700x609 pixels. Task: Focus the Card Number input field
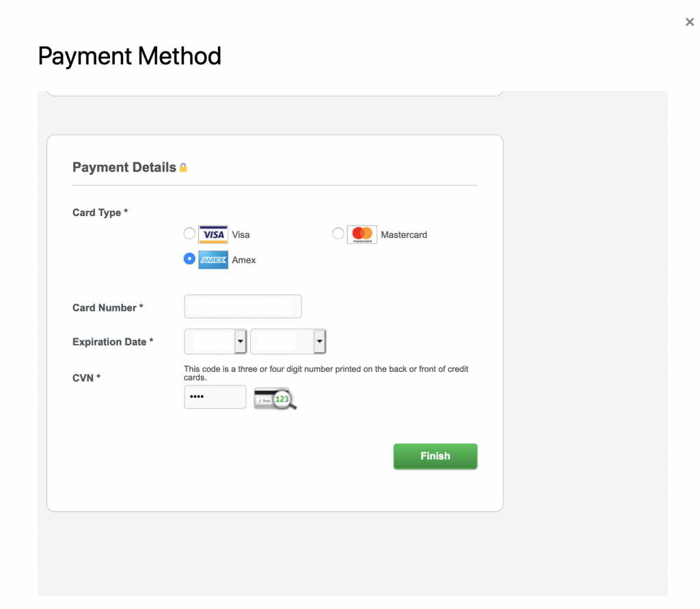click(243, 306)
